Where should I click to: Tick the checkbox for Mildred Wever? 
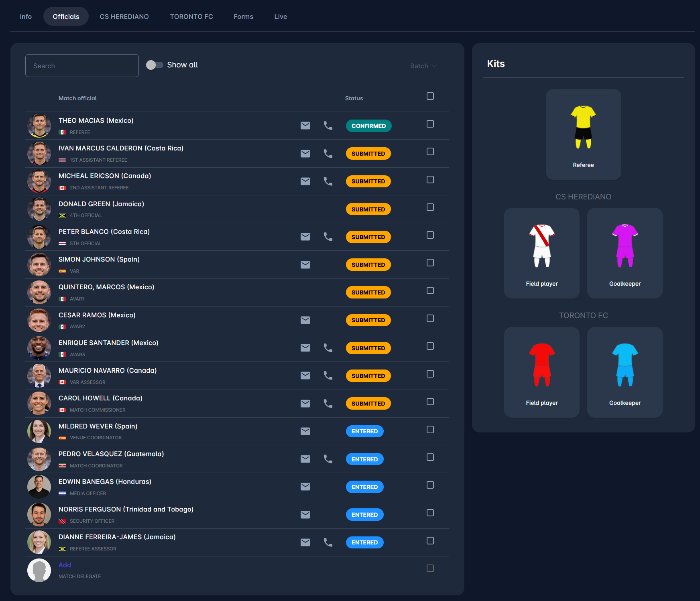point(430,430)
